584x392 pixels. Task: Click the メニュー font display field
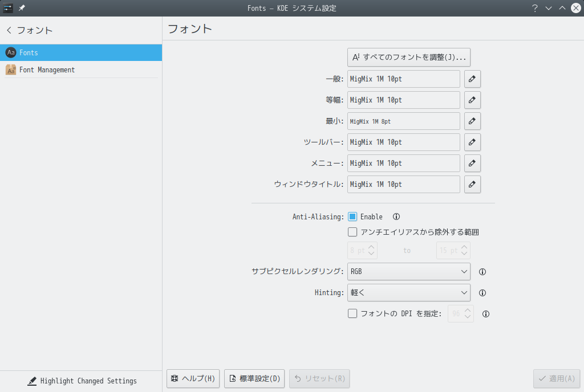404,164
